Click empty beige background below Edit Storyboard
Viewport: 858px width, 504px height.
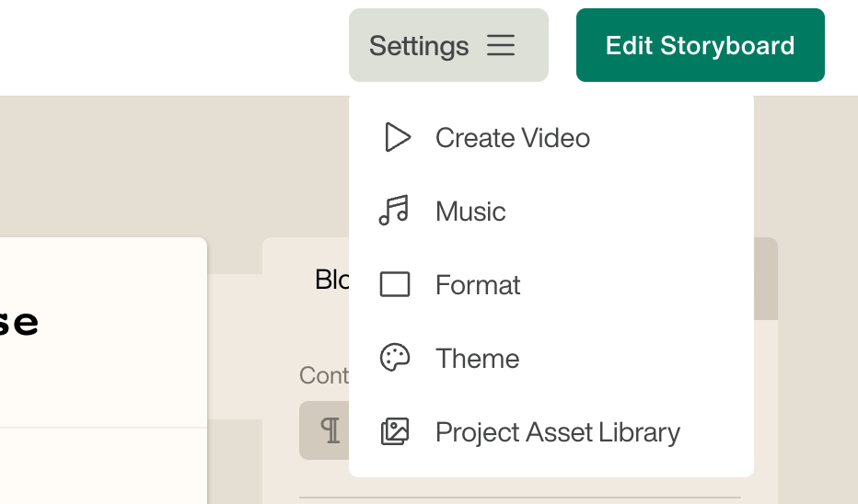pos(806,166)
